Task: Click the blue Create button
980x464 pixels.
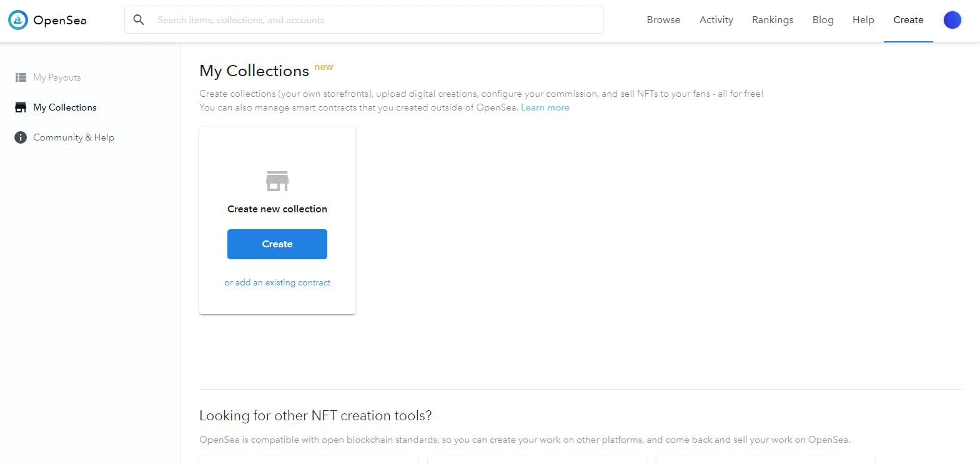Action: pyautogui.click(x=277, y=244)
